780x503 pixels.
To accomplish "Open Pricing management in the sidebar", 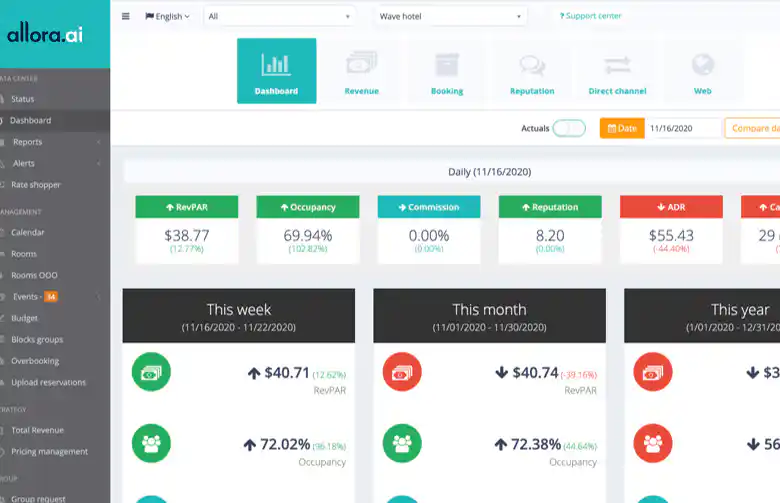I will pyautogui.click(x=55, y=451).
